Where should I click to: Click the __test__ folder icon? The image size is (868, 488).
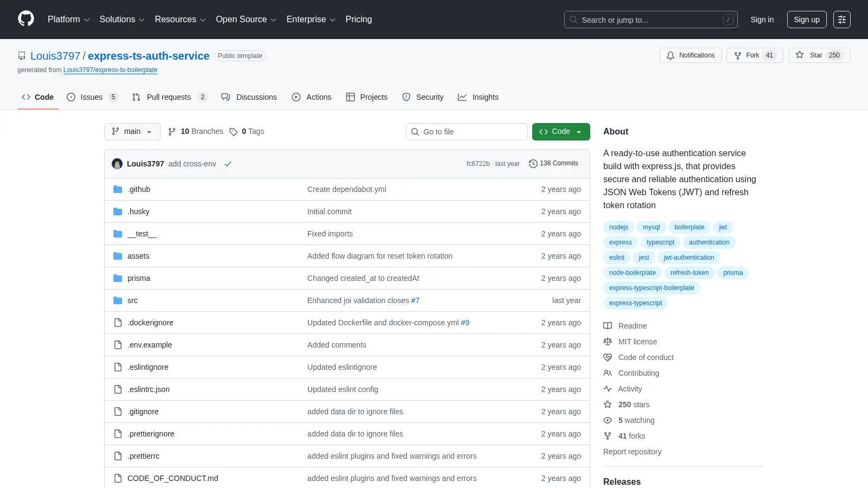coord(118,234)
